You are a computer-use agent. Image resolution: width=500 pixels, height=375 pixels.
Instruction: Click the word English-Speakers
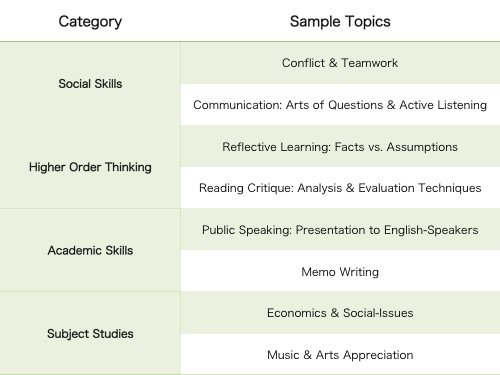[431, 230]
